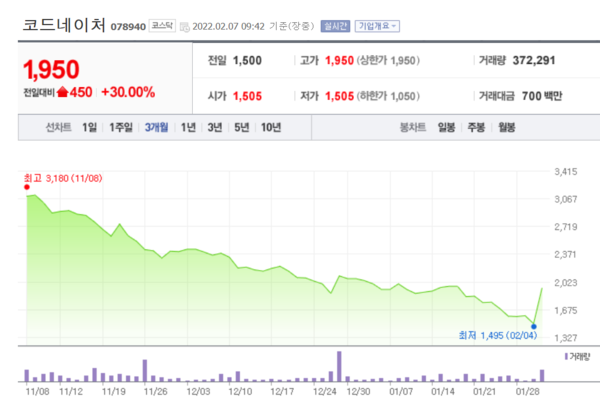This screenshot has width=600, height=409.
Task: Click the current price 1,950
Action: [x=51, y=69]
